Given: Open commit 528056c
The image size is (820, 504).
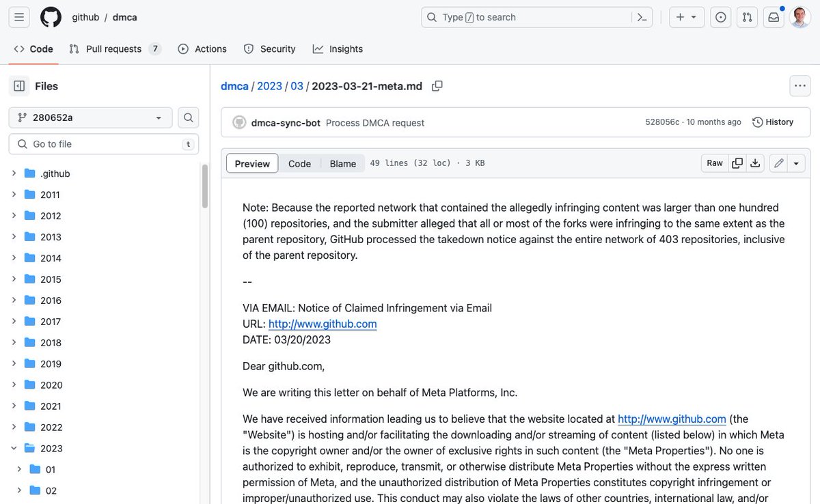Looking at the screenshot, I should click(x=662, y=122).
